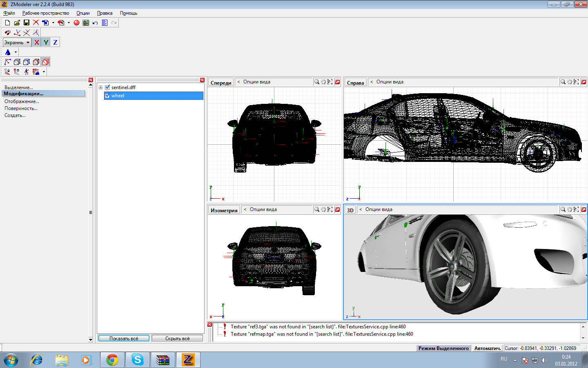588x368 pixels.
Task: Open dropdown arrow at the end of selection tools row
Action: [x=44, y=72]
